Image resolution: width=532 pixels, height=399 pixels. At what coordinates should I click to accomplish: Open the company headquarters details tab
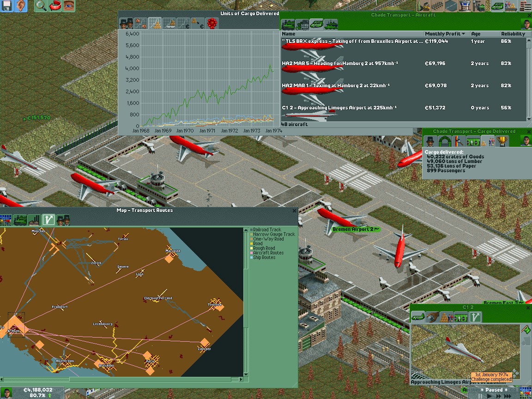point(444,141)
